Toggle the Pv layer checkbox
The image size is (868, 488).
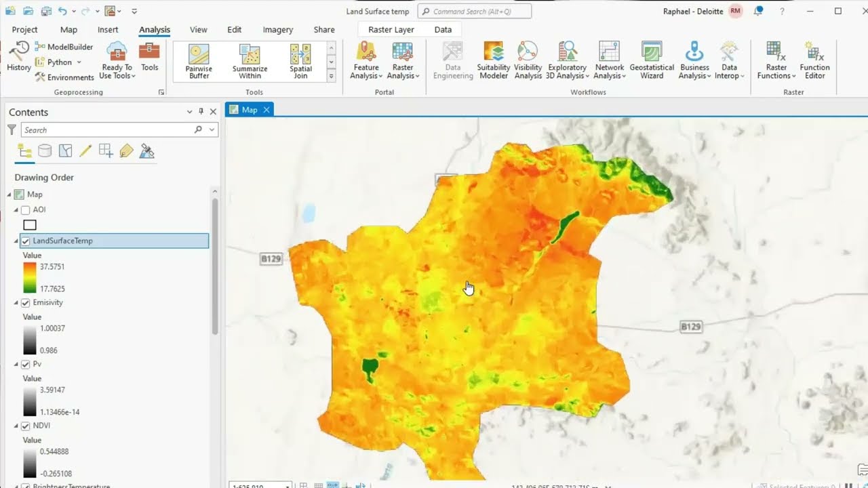coord(26,365)
